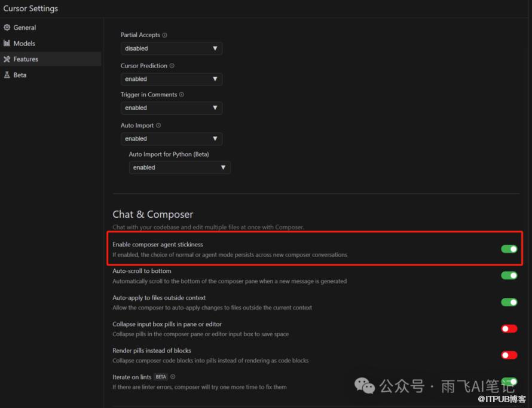
Task: Click Render pills instead of blocks label
Action: [152, 351]
